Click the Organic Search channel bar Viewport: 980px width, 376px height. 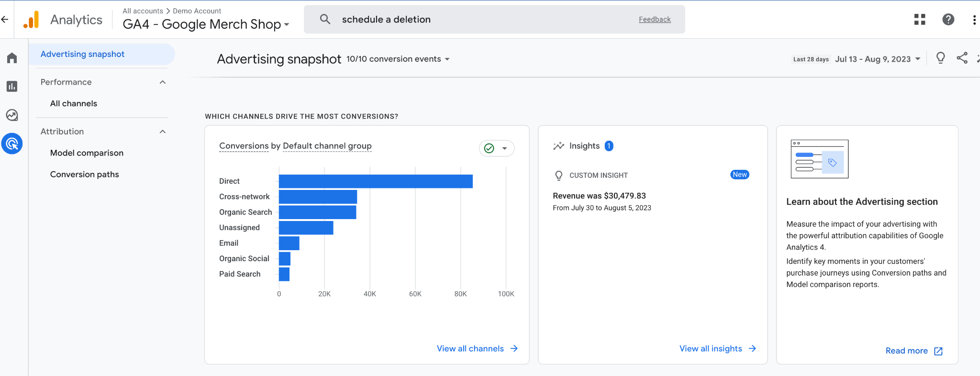tap(318, 212)
